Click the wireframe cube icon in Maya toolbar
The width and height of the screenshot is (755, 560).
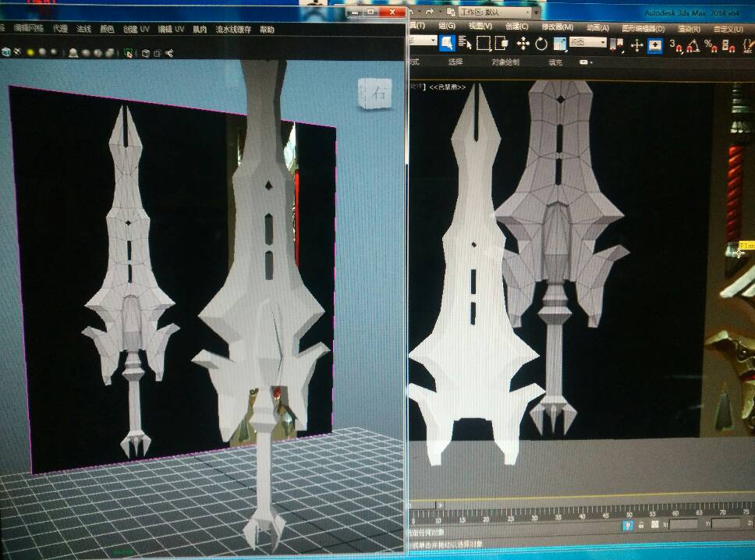[145, 53]
